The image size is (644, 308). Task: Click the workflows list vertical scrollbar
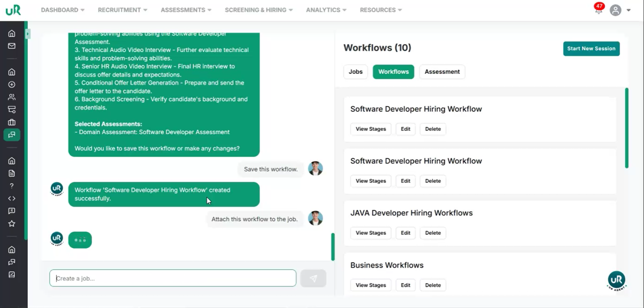coord(626,128)
